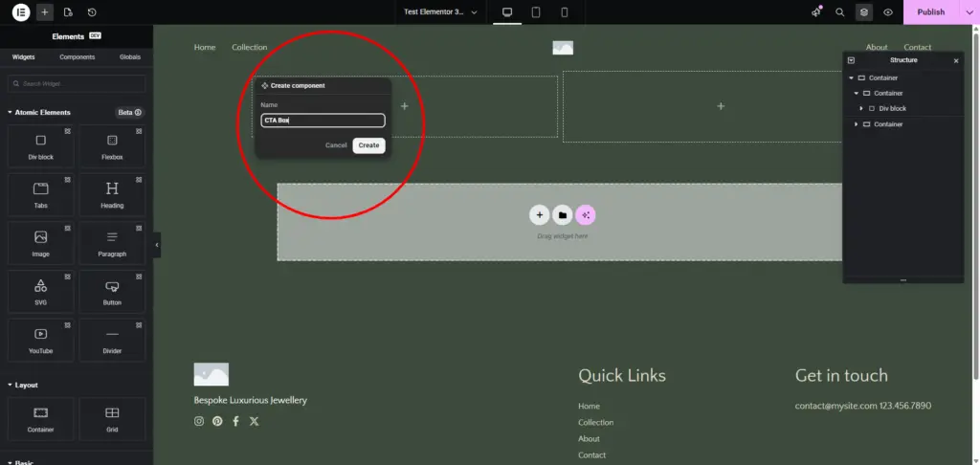The image size is (980, 465).
Task: Click the X social icon in footer
Action: 254,421
